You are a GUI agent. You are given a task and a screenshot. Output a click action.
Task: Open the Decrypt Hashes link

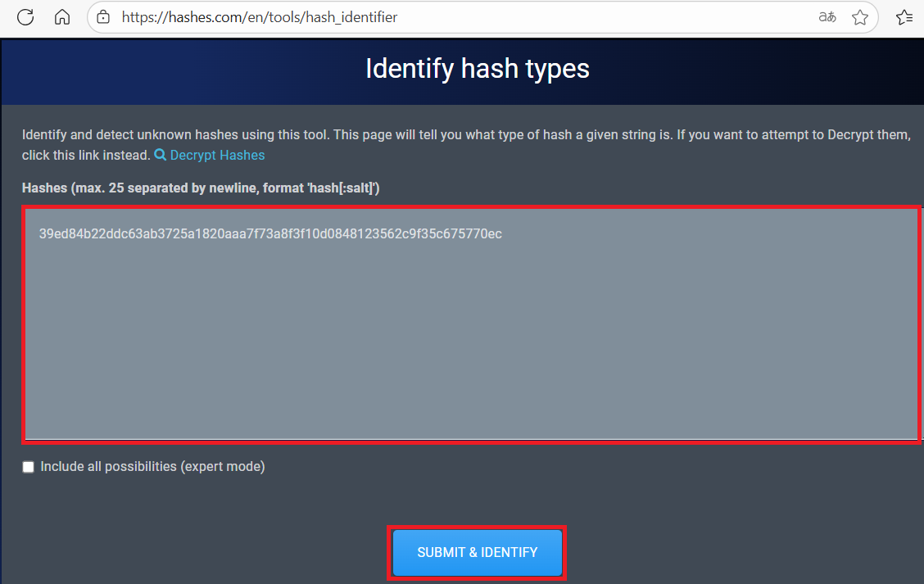pos(217,155)
